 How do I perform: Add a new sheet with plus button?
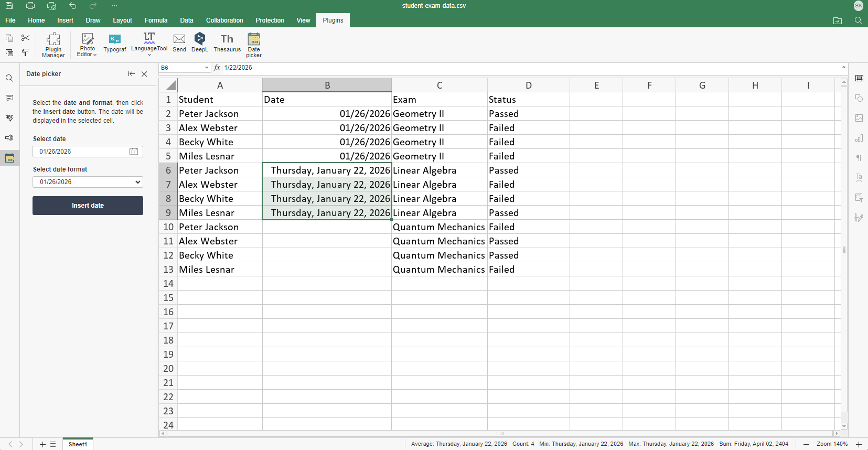coord(43,444)
